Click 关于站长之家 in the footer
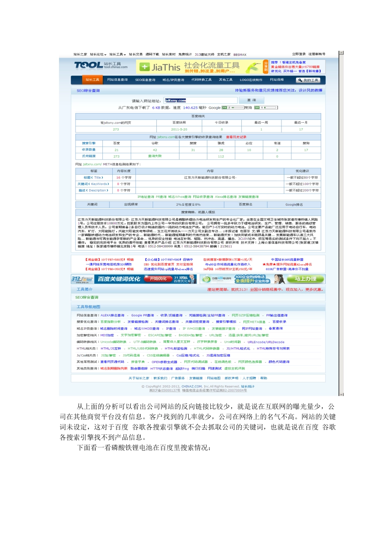392x555 pixels. coord(139,378)
